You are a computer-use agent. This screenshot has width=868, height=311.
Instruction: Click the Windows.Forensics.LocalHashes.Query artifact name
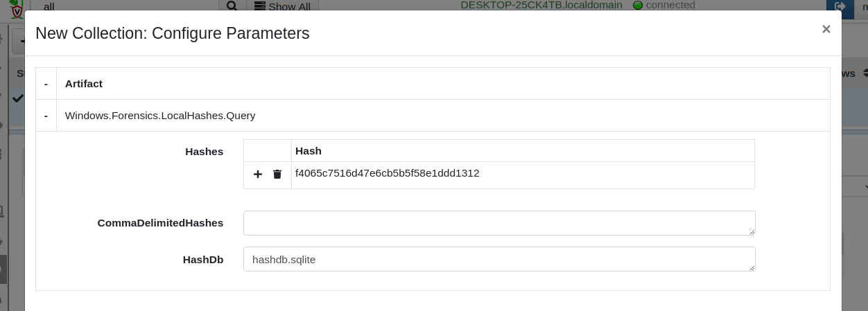[x=160, y=116]
